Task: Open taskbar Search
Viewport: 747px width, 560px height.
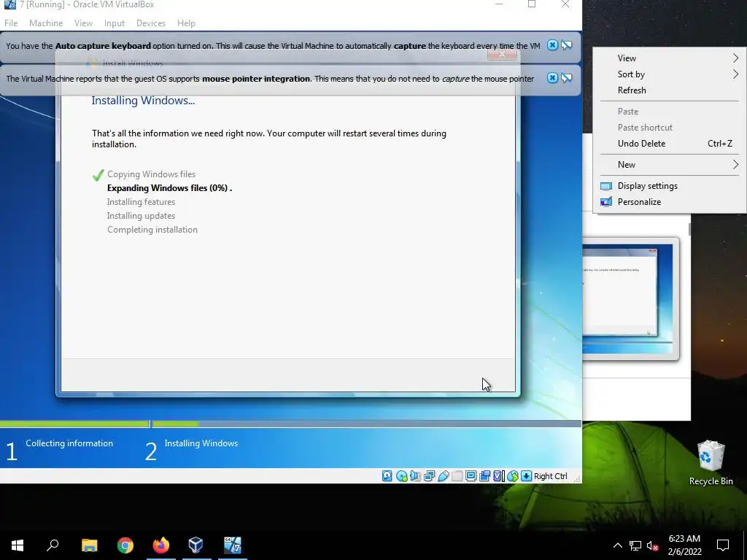Action: (x=53, y=545)
